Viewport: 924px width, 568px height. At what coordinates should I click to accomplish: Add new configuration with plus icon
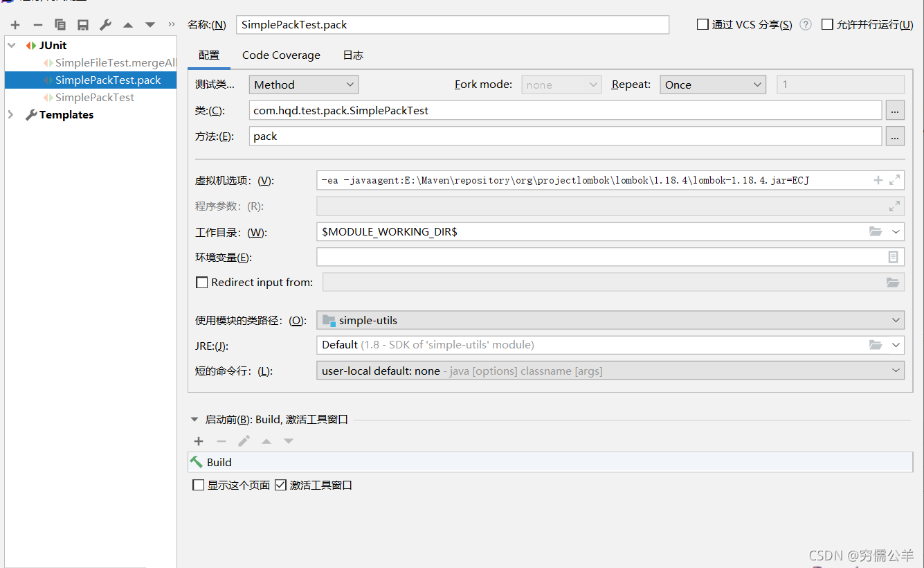click(x=15, y=25)
